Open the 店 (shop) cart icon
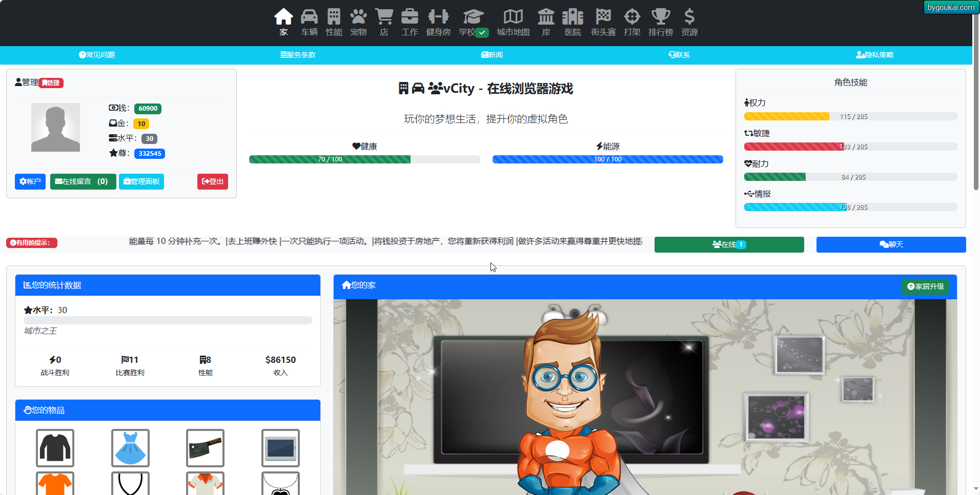This screenshot has height=495, width=980. click(x=384, y=22)
